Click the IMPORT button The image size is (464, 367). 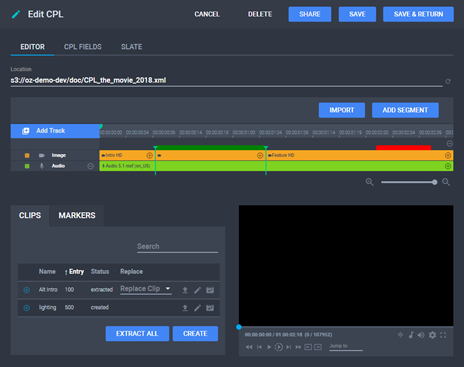[x=342, y=110]
